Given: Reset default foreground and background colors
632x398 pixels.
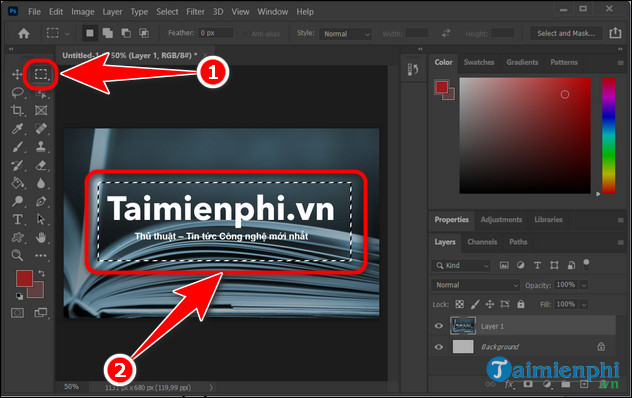Looking at the screenshot, I should [x=19, y=296].
